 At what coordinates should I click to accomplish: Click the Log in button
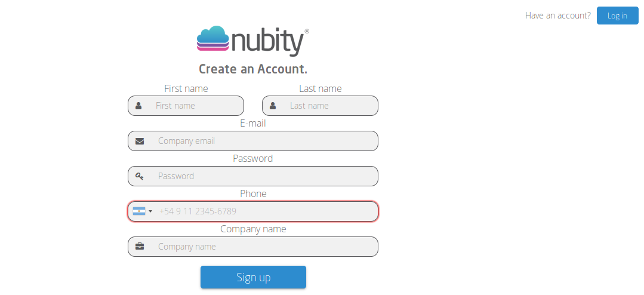point(617,16)
